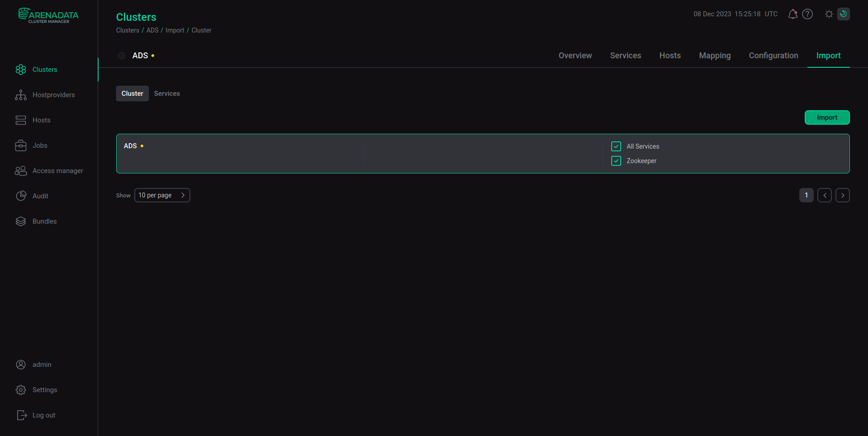The width and height of the screenshot is (868, 436).
Task: Toggle the Zookeeper checkbox
Action: click(x=616, y=161)
